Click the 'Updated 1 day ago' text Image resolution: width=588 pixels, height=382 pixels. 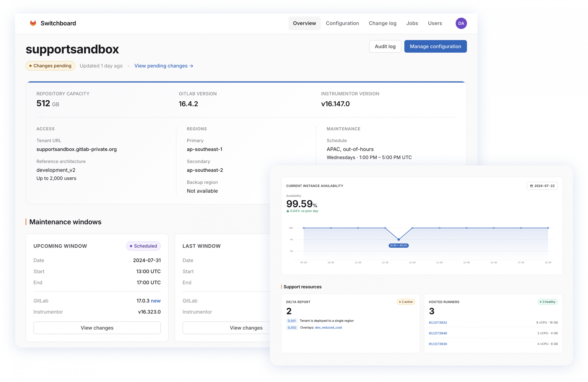click(x=101, y=66)
